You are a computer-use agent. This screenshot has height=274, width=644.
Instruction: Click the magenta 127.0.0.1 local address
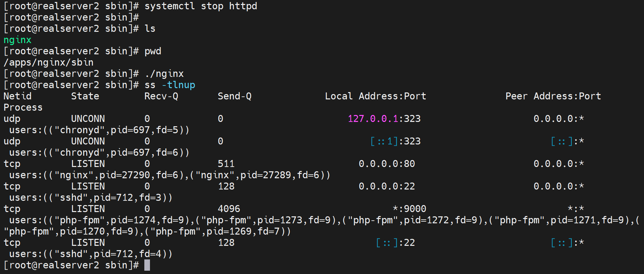pyautogui.click(x=373, y=119)
